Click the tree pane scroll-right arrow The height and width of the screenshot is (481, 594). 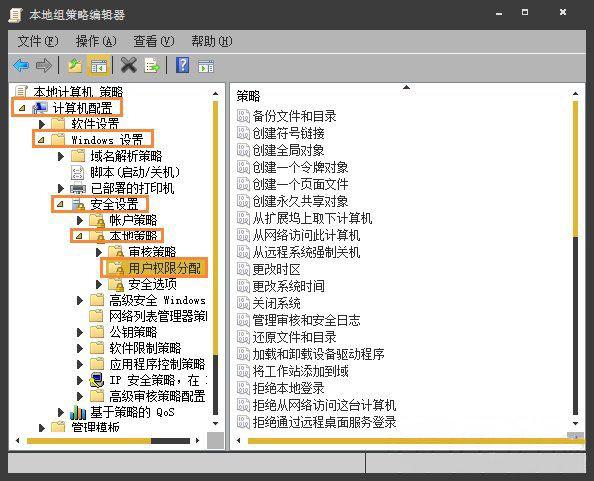[197, 440]
